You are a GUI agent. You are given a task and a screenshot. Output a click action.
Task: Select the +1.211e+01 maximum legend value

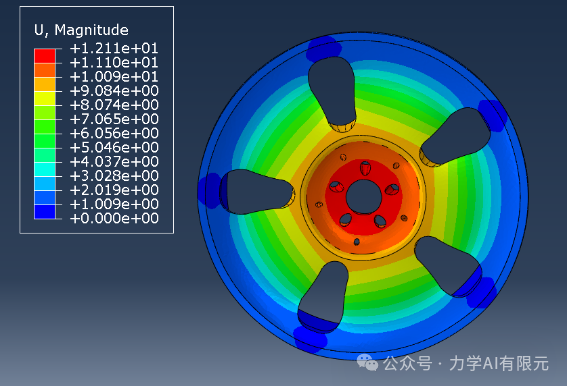pos(114,48)
